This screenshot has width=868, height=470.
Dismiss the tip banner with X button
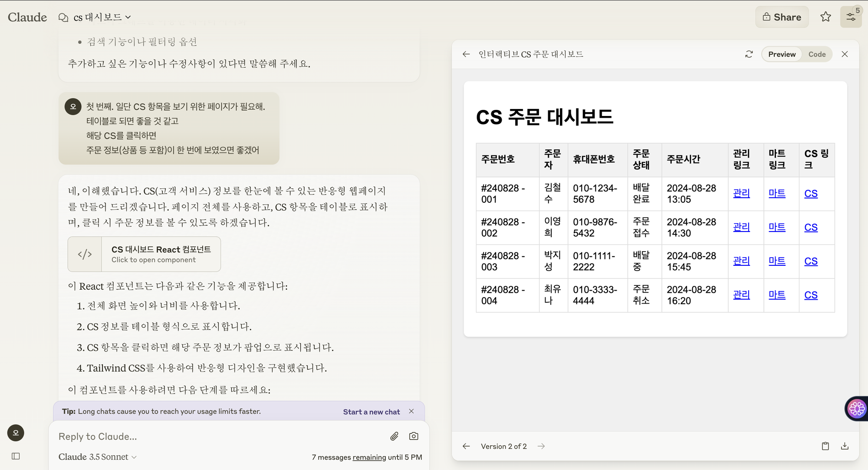click(411, 411)
